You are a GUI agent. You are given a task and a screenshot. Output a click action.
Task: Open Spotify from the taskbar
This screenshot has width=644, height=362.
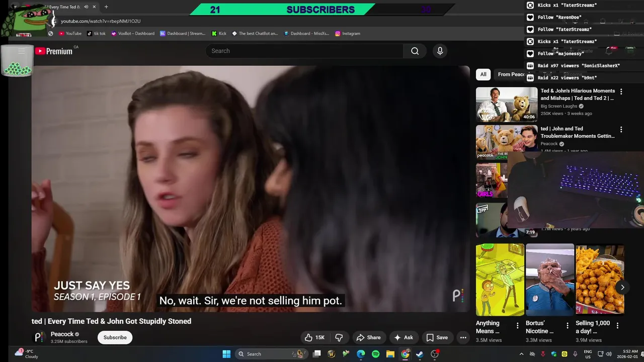tap(375, 354)
